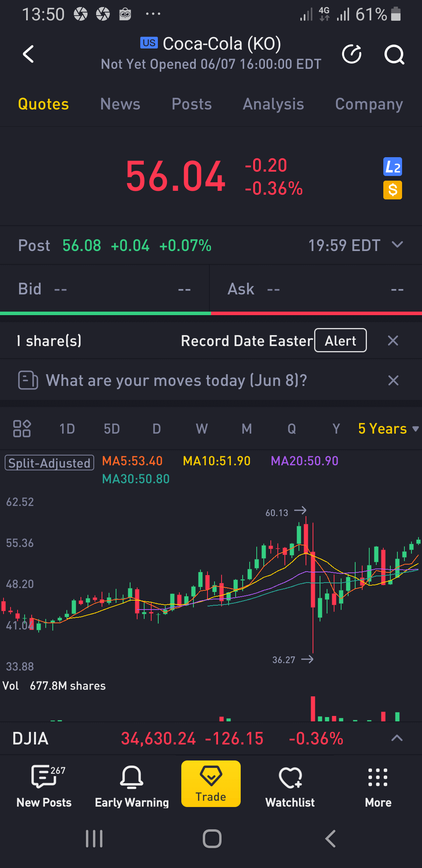Viewport: 422px width, 868px height.
Task: Open the search magnifier icon
Action: coord(394,54)
